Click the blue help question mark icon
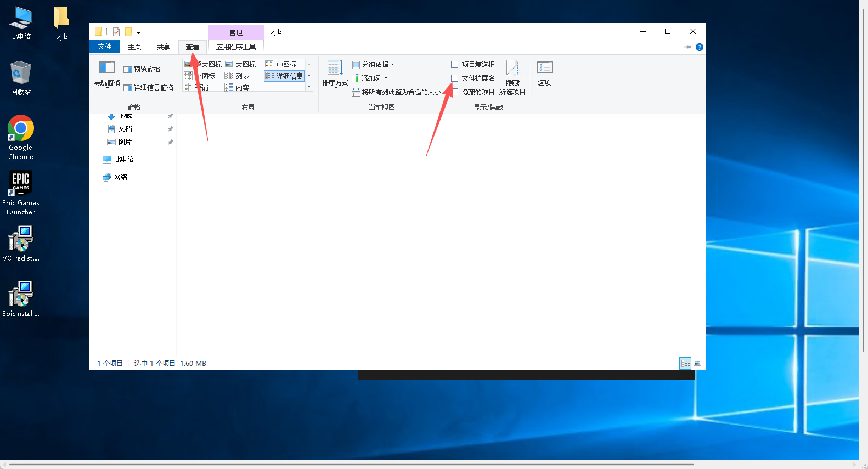This screenshot has width=868, height=469. (700, 47)
